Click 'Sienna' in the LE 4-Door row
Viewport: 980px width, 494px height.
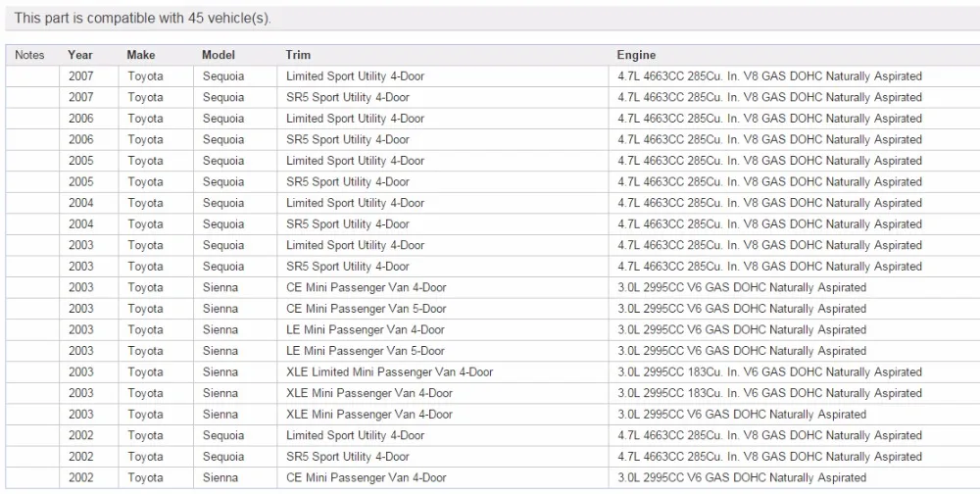[x=220, y=329]
